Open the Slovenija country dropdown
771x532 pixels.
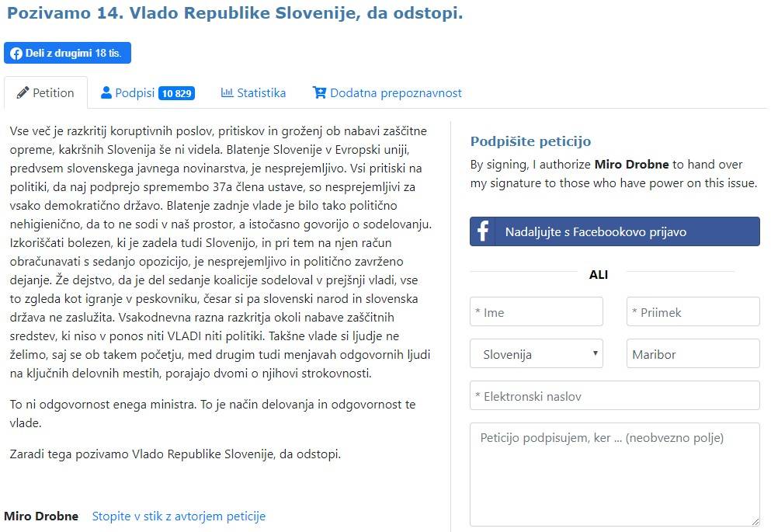[537, 354]
